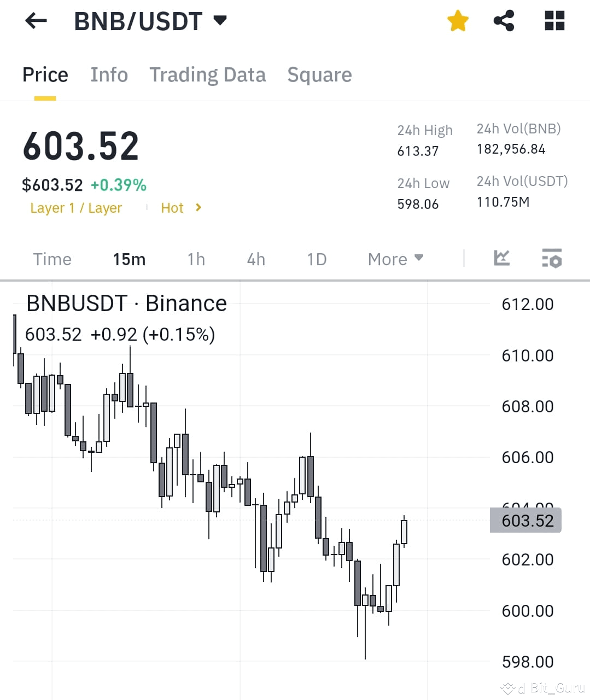
Task: Switch to the Trading Data tab
Action: [208, 75]
